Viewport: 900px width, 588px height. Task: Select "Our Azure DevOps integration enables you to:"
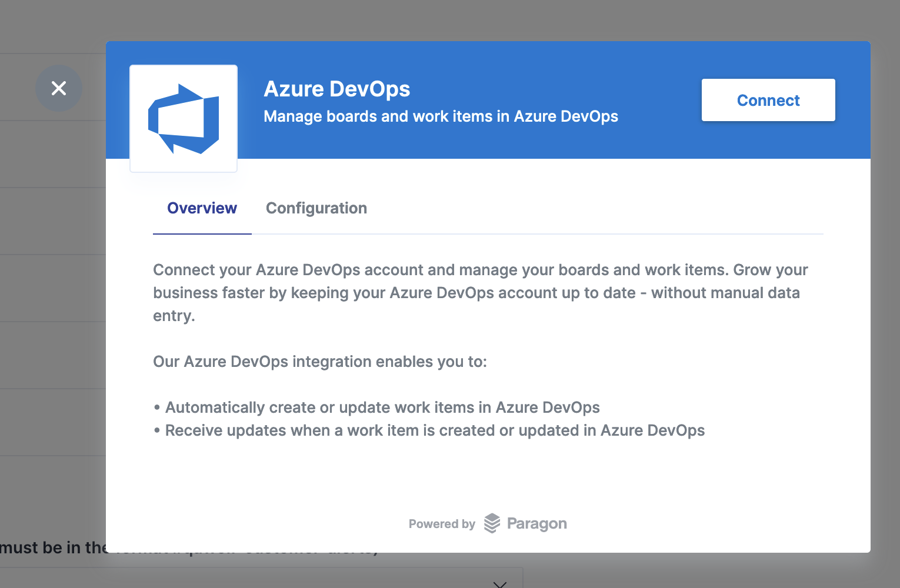pyautogui.click(x=320, y=362)
